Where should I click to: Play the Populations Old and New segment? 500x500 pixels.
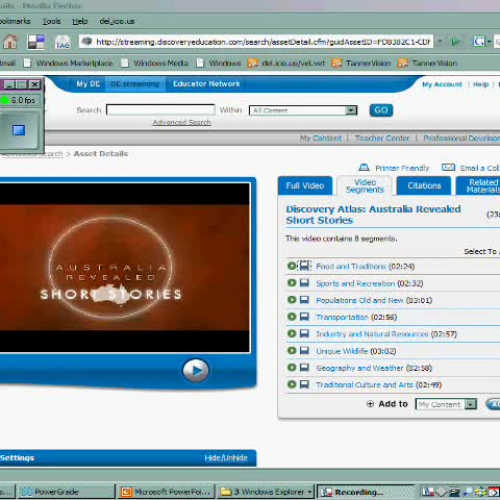tap(292, 300)
